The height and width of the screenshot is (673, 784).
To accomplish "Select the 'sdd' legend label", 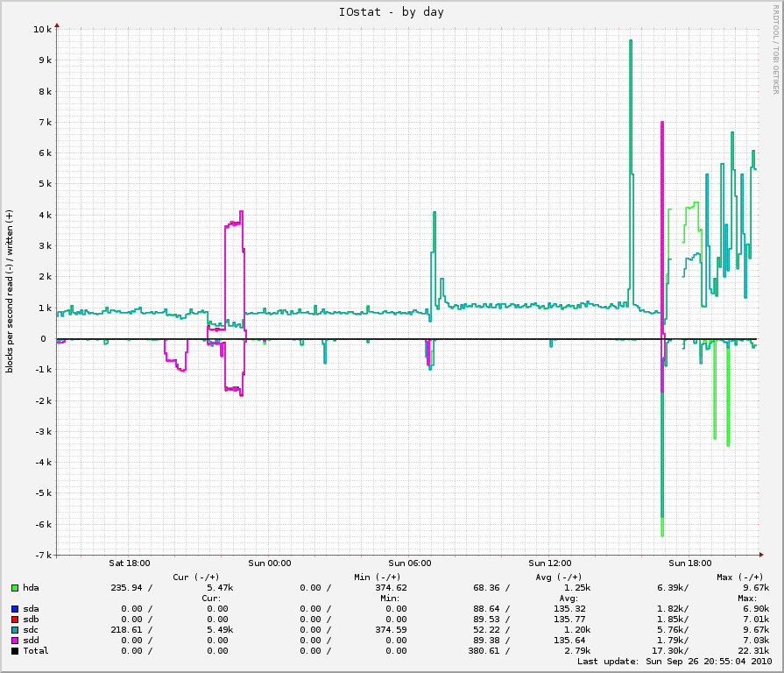I will coord(31,641).
